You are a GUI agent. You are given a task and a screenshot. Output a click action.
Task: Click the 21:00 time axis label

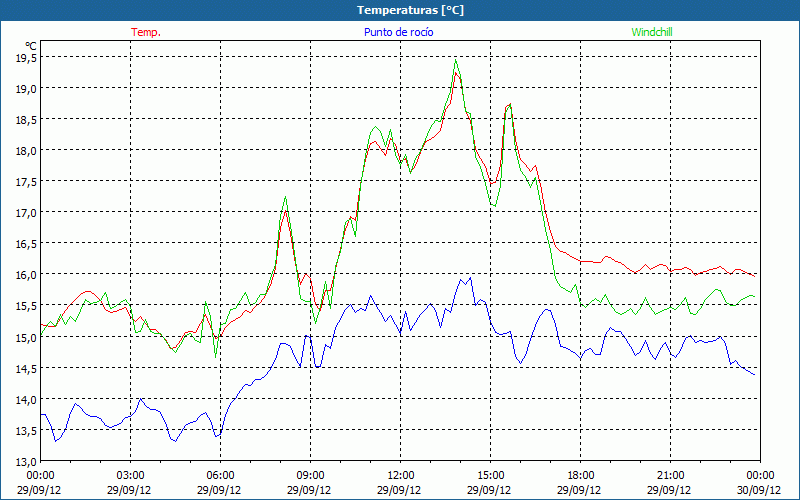(670, 476)
